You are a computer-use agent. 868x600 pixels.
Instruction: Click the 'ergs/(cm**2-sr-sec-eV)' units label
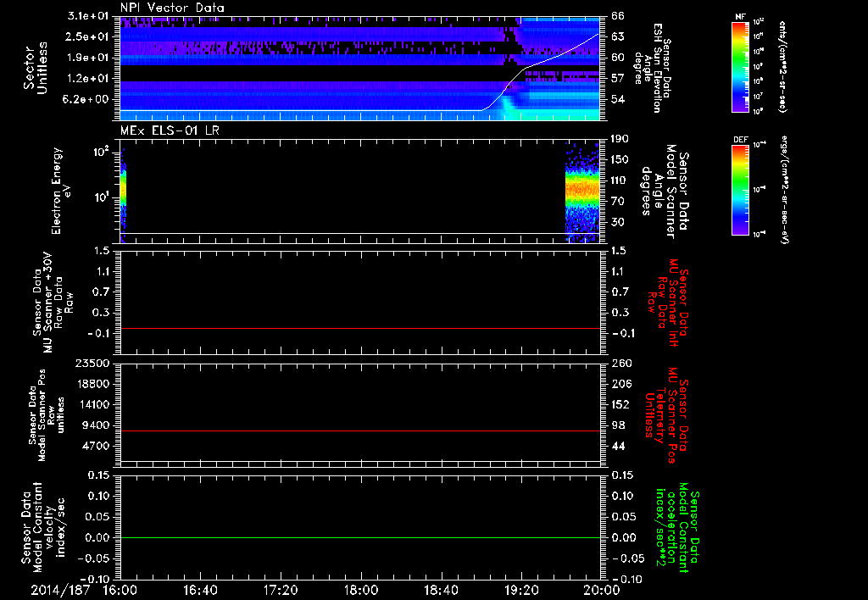[x=783, y=190]
